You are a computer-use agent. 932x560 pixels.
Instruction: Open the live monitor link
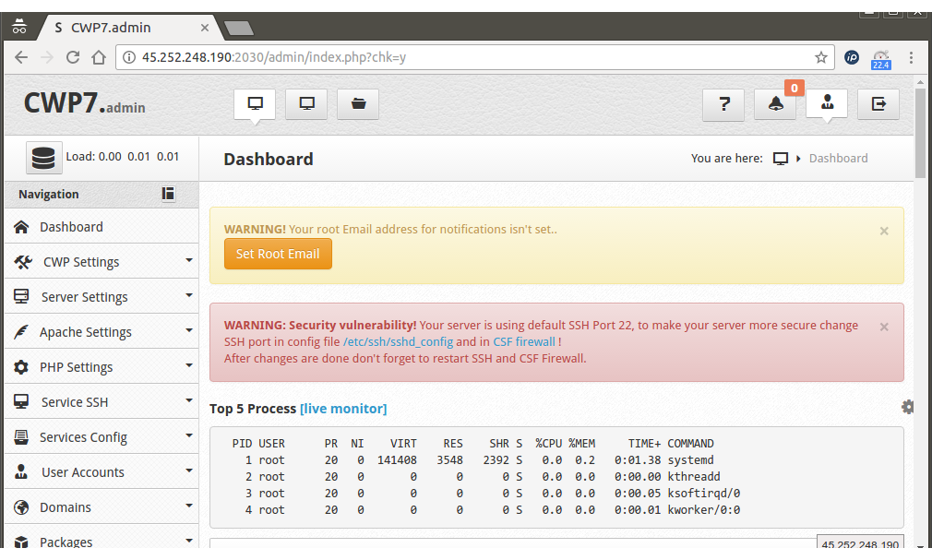343,409
